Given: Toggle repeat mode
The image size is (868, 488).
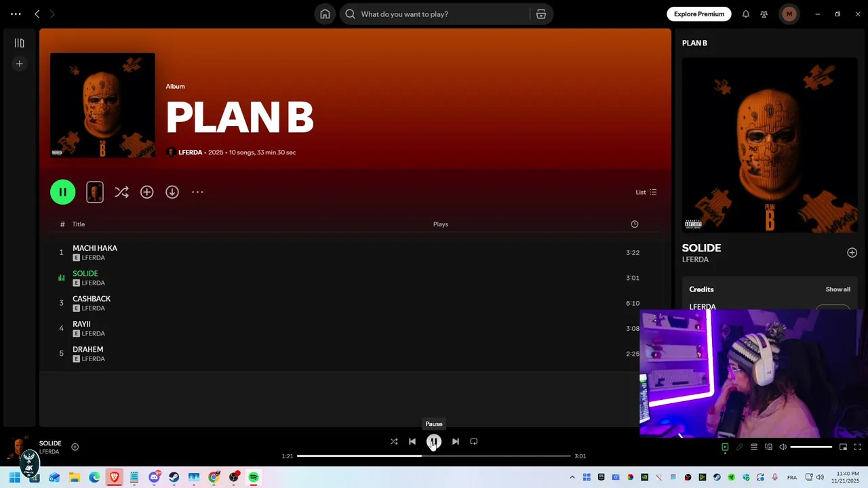Looking at the screenshot, I should 474,441.
